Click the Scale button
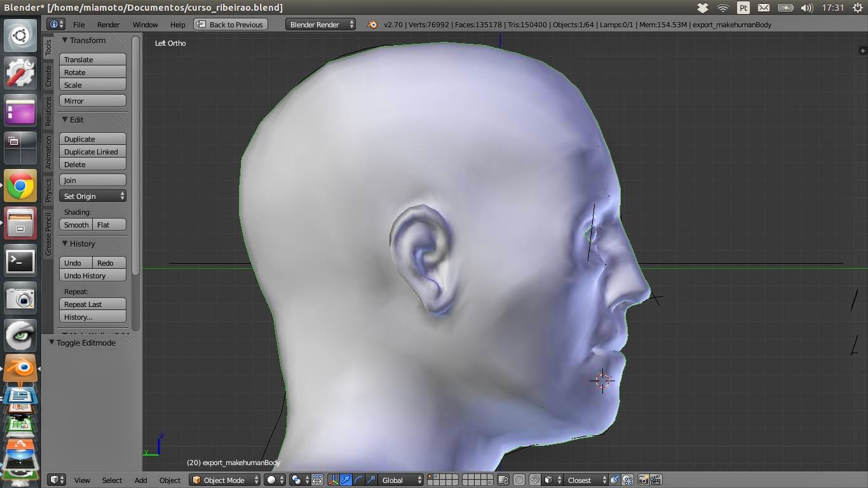The width and height of the screenshot is (868, 488). 93,85
